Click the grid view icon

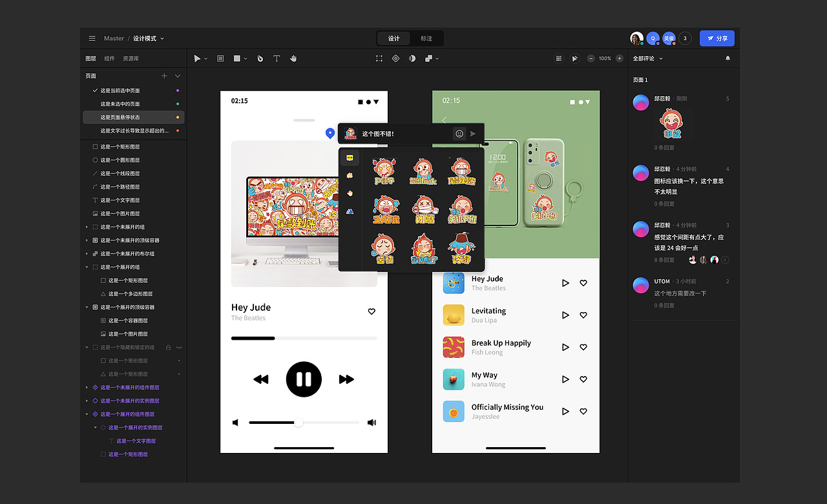pos(559,58)
